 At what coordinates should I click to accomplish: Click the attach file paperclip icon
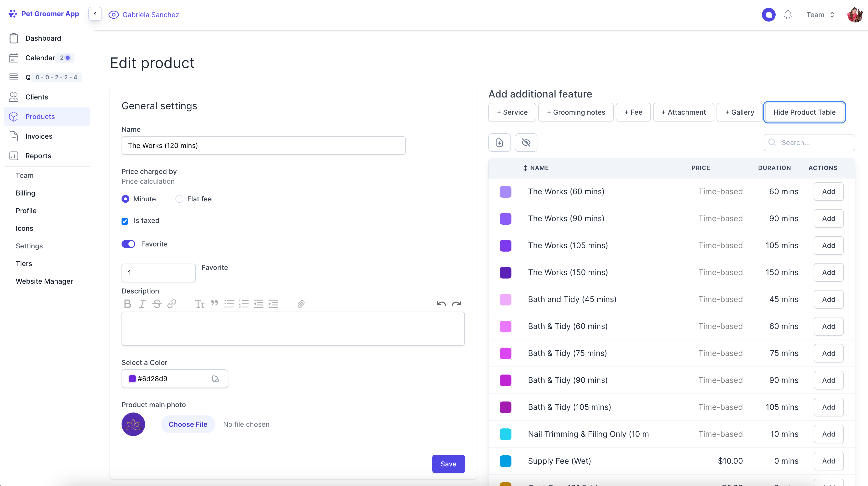tap(301, 304)
